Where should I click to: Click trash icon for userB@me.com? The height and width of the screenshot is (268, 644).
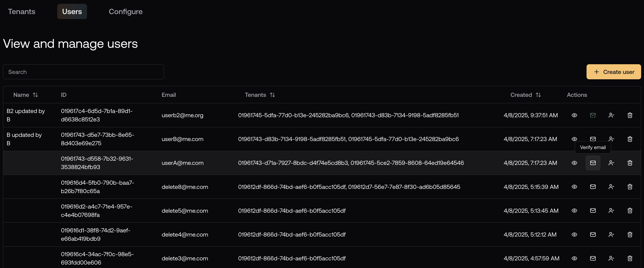click(x=630, y=139)
